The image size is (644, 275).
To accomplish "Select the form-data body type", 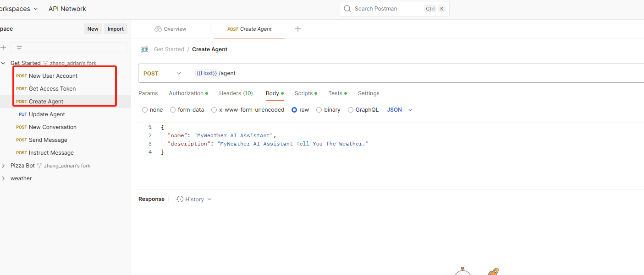I will coord(173,110).
